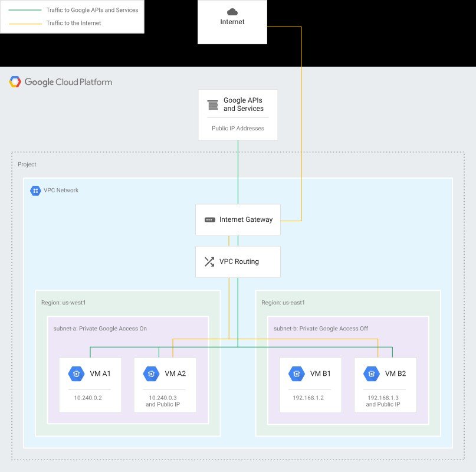The width and height of the screenshot is (476, 472).
Task: Click 'subnet-b: Private Google Access Off' text
Action: click(x=321, y=328)
